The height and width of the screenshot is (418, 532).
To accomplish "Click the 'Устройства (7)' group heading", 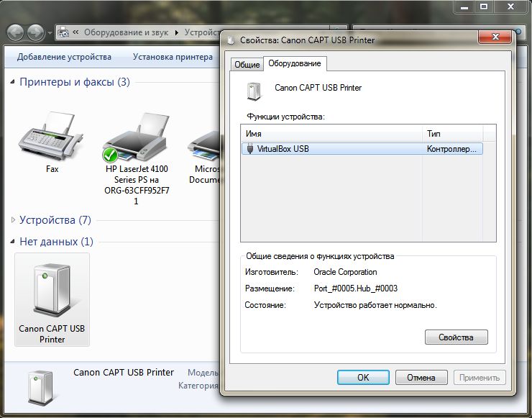I will click(x=55, y=220).
